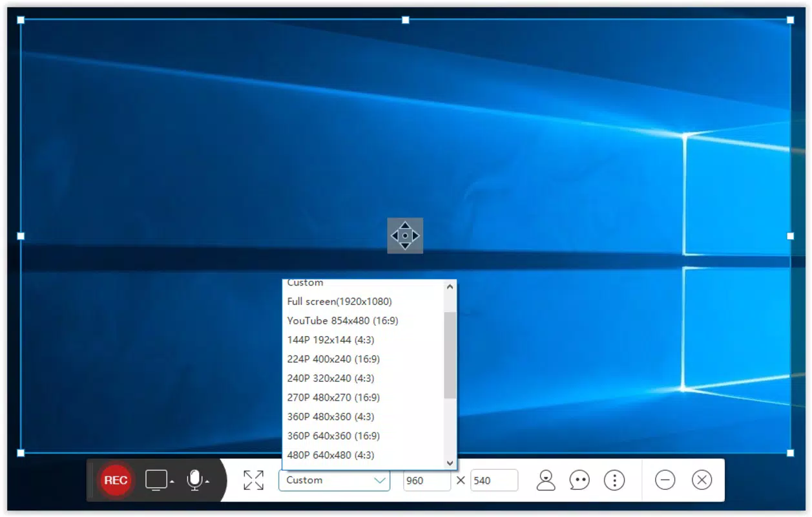Image resolution: width=812 pixels, height=517 pixels.
Task: Click the width field showing 960
Action: pos(427,480)
